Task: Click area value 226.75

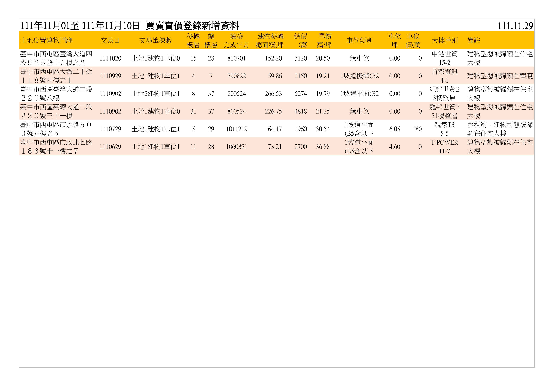Action: click(x=273, y=111)
